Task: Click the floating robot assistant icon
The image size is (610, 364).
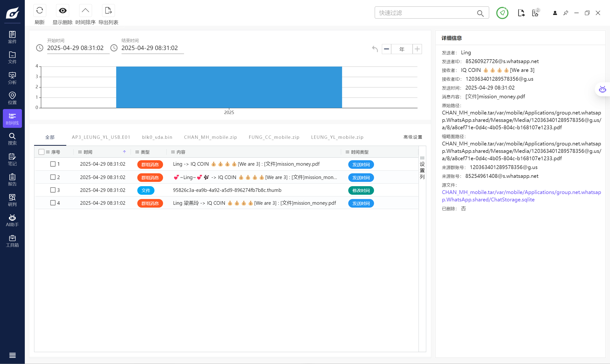Action: click(602, 89)
